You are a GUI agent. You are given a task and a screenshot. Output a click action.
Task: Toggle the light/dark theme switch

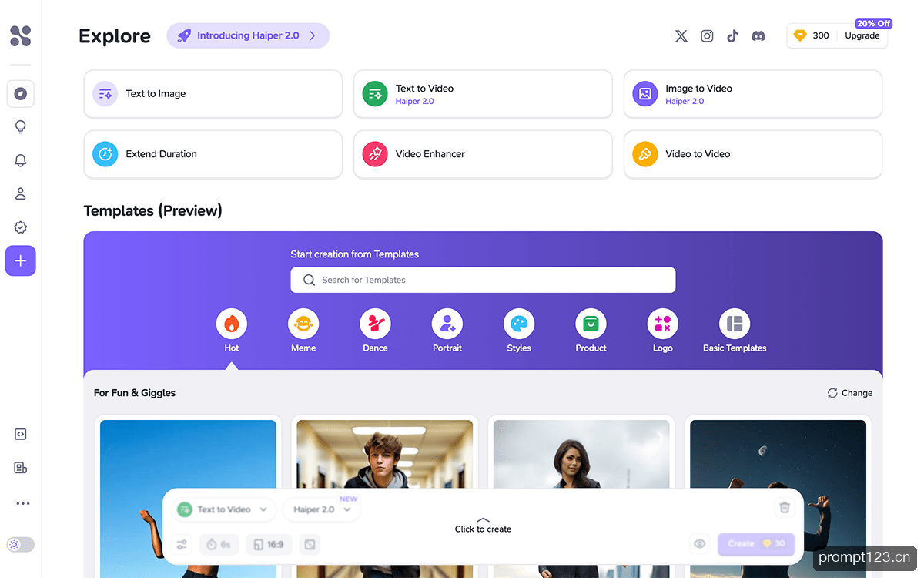(21, 545)
